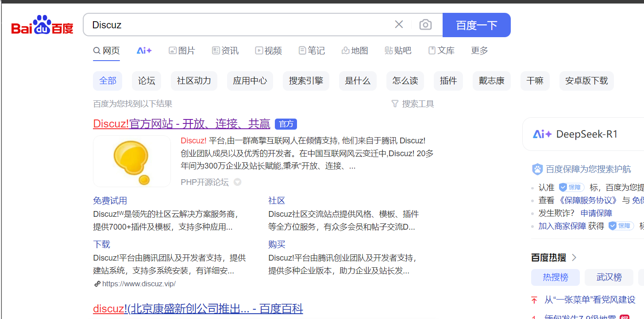The height and width of the screenshot is (319, 644).
Task: Switch to the 资讯 tab
Action: click(225, 50)
